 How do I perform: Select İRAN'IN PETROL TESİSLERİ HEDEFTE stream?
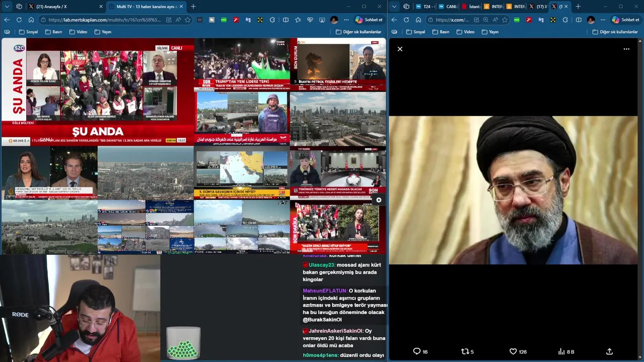tap(338, 64)
